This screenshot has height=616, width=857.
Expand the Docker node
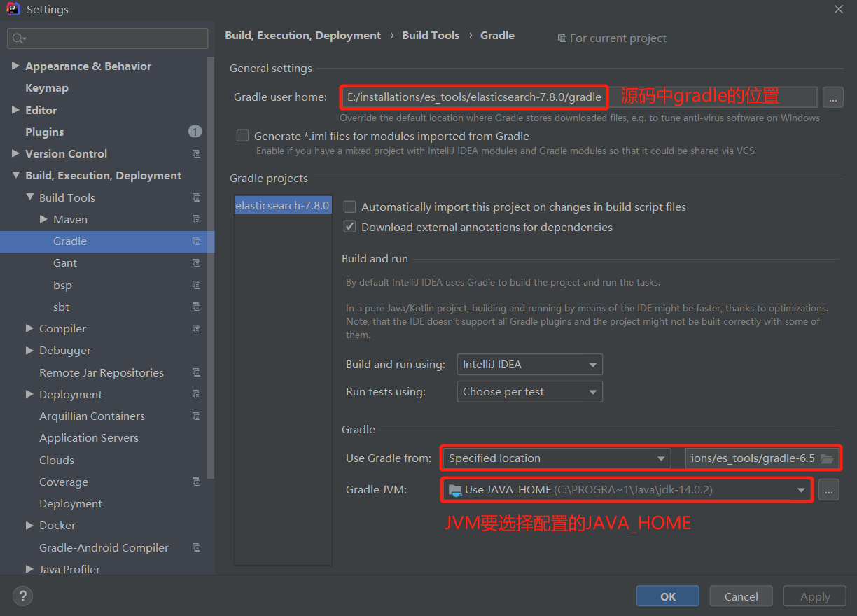tap(29, 525)
